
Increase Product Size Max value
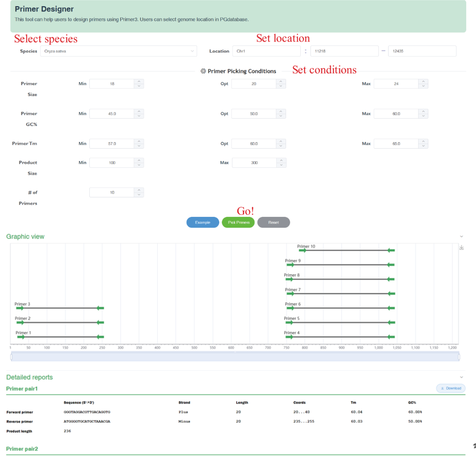click(x=281, y=160)
